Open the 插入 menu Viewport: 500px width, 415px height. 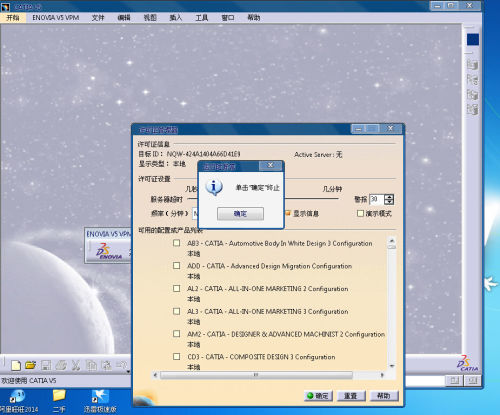point(176,18)
